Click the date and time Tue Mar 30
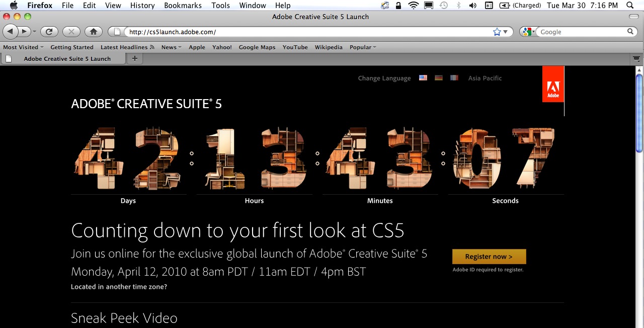The height and width of the screenshot is (328, 644). pyautogui.click(x=582, y=6)
